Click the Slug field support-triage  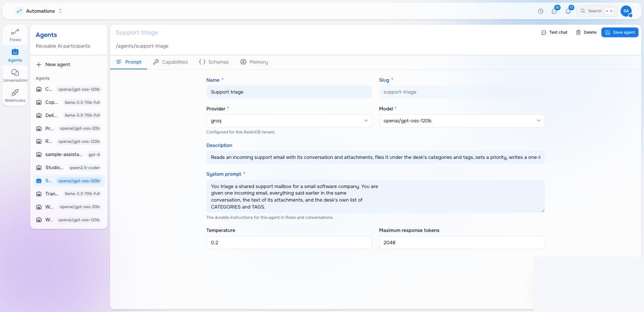click(x=462, y=92)
